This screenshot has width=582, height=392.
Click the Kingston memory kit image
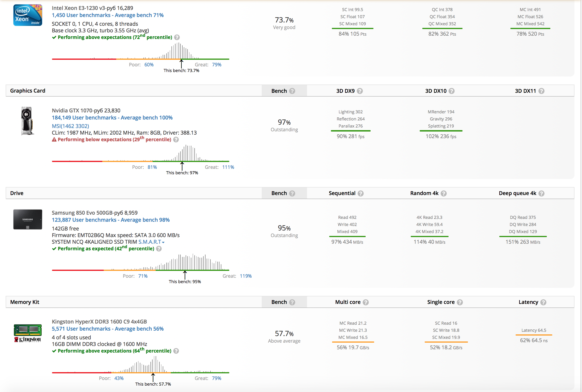[28, 333]
